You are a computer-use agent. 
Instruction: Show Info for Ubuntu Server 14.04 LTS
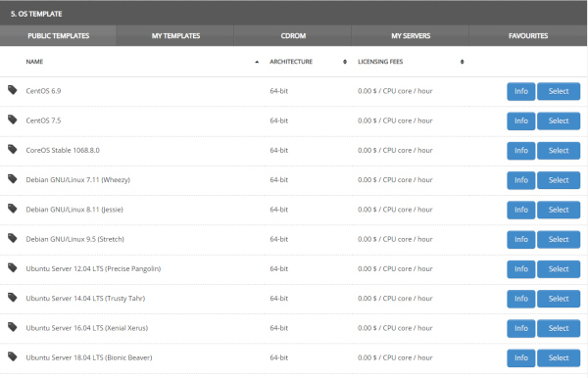[x=521, y=299]
